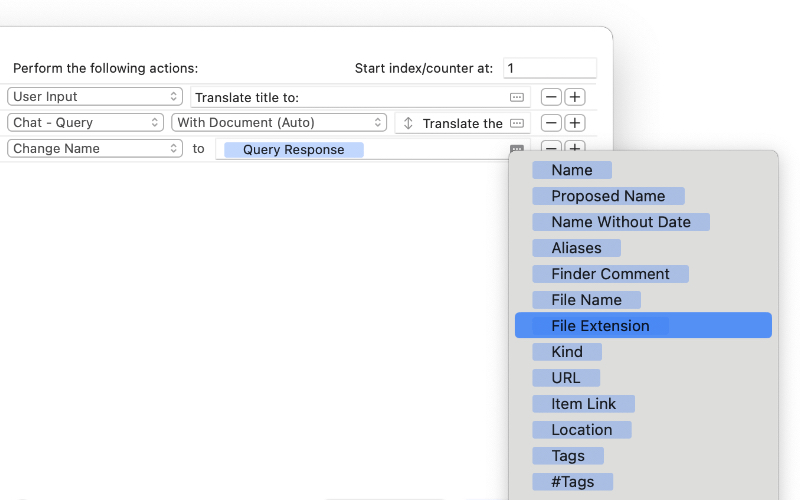
Task: Open the Change Name action dropdown
Action: [94, 148]
